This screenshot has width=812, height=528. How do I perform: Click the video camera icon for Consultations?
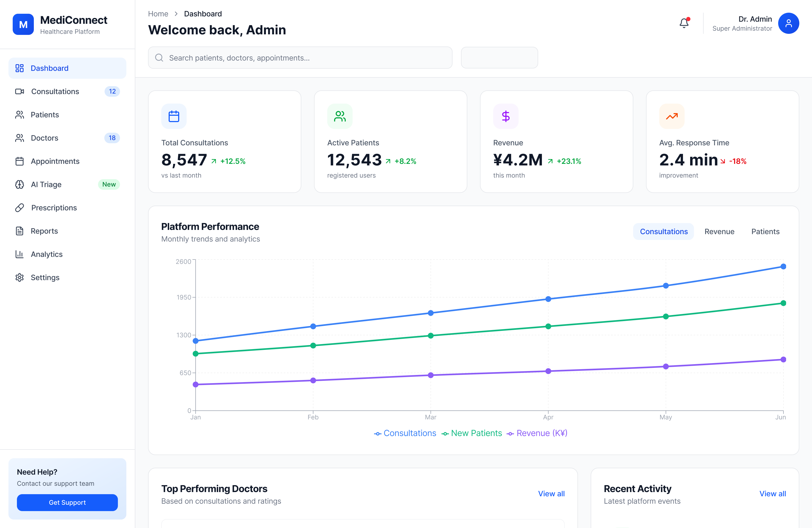(20, 91)
